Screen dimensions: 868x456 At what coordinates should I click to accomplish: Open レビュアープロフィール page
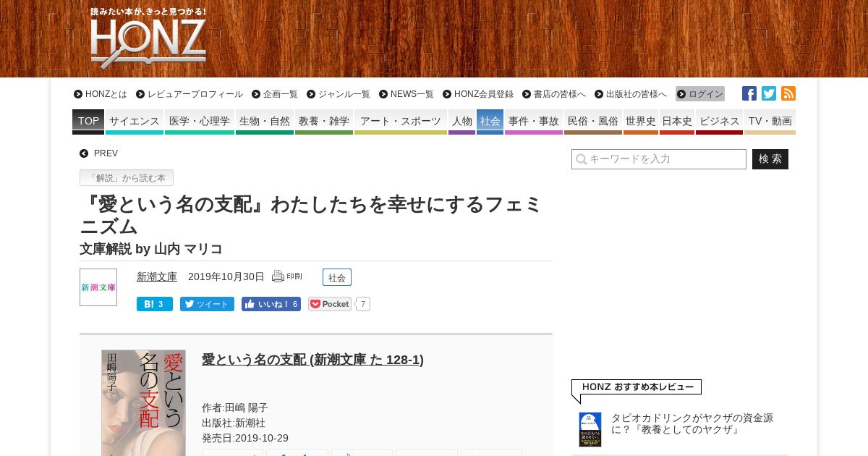click(190, 94)
